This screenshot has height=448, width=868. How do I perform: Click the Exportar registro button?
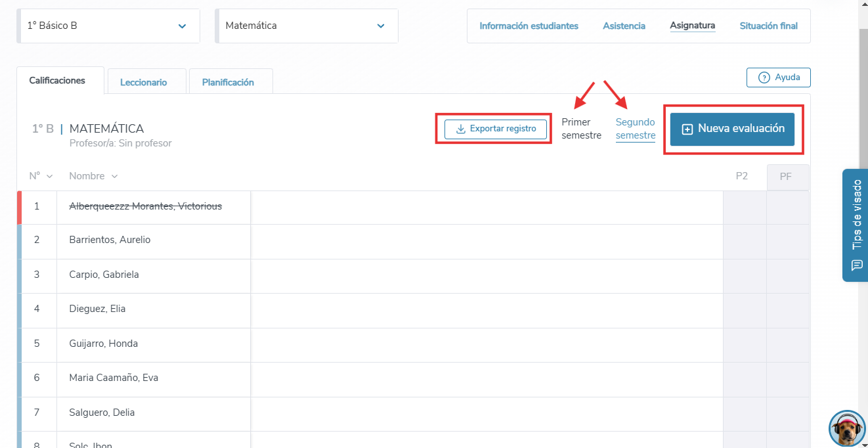click(x=496, y=129)
